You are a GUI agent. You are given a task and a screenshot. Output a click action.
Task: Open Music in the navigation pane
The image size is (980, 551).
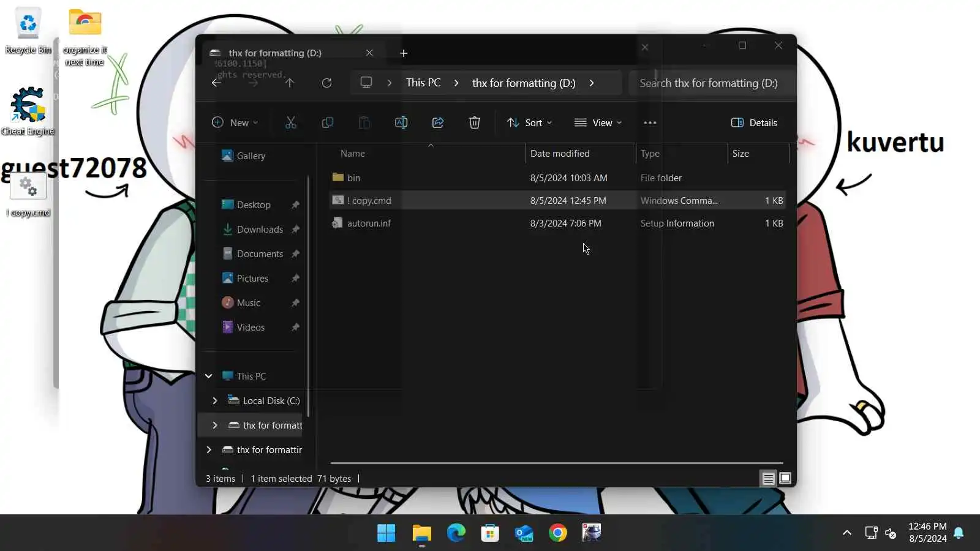241,302
